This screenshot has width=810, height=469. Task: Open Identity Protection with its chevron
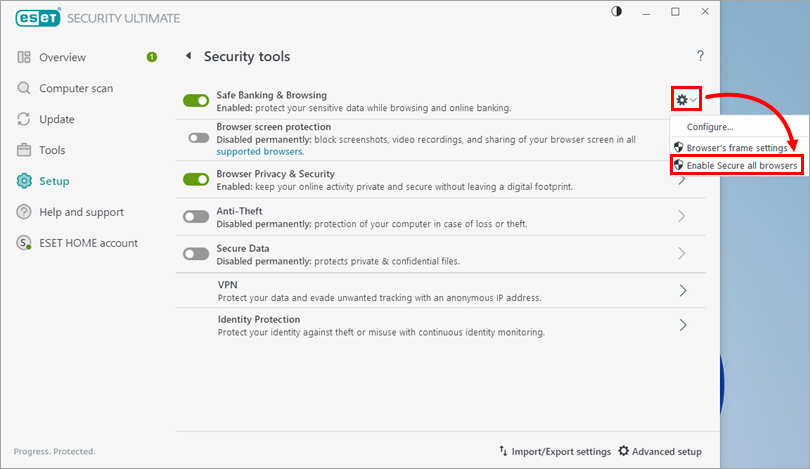tap(682, 325)
